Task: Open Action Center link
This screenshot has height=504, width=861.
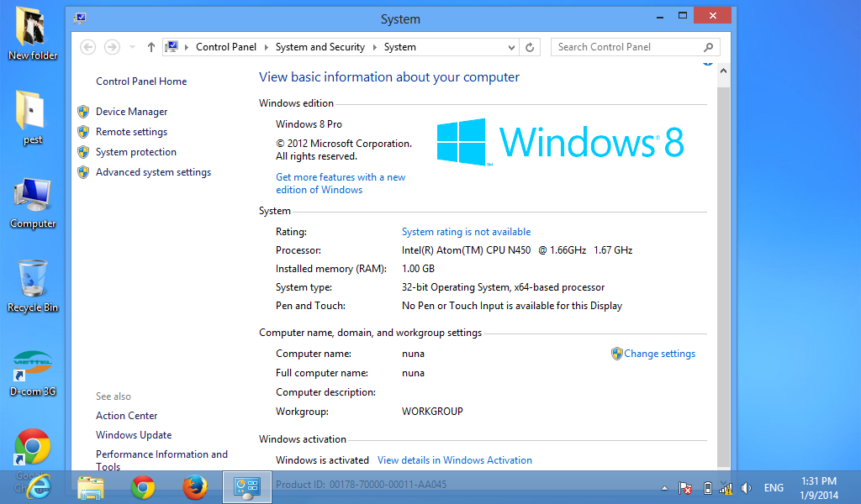Action: (126, 416)
